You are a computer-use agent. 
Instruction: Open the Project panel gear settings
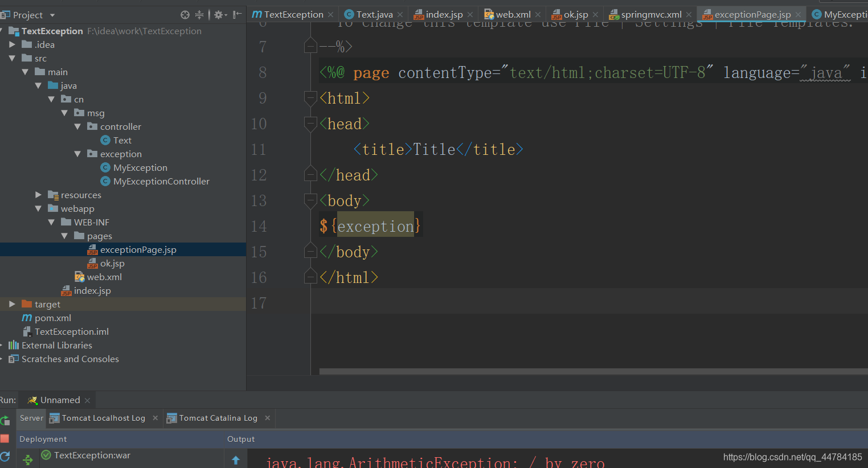coord(219,15)
